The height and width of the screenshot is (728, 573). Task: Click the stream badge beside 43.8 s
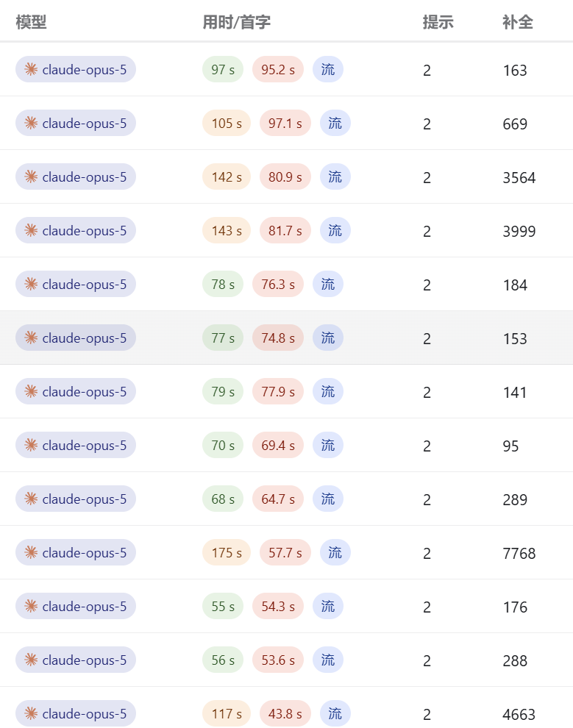tap(335, 713)
